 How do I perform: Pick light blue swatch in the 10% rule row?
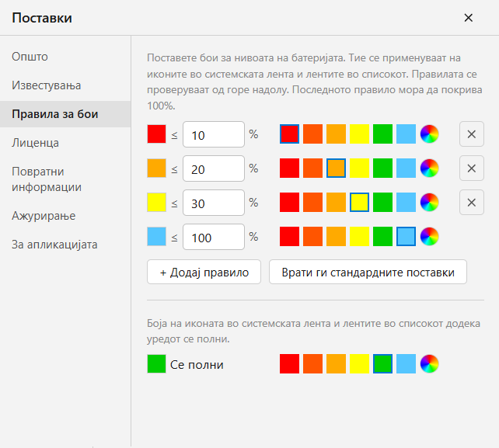406,134
